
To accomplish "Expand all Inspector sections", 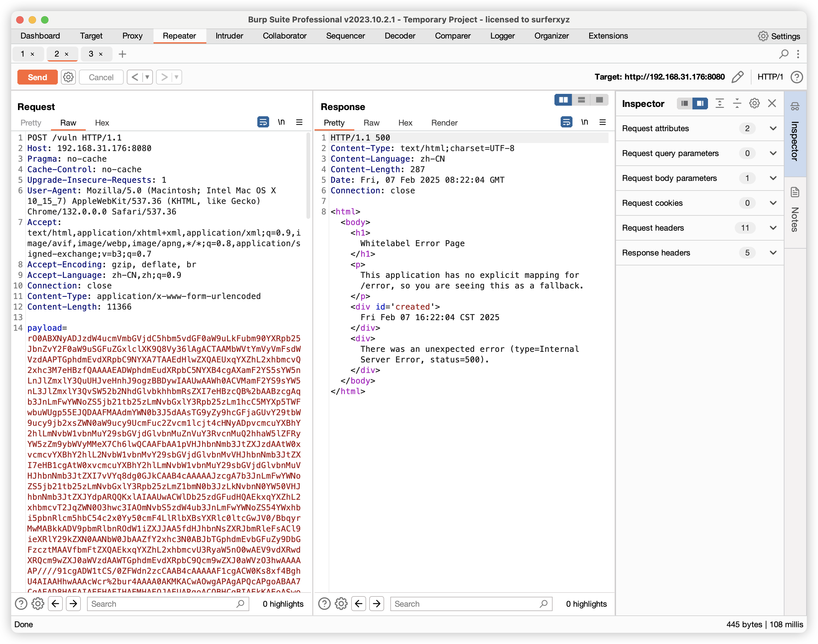I will 719,103.
